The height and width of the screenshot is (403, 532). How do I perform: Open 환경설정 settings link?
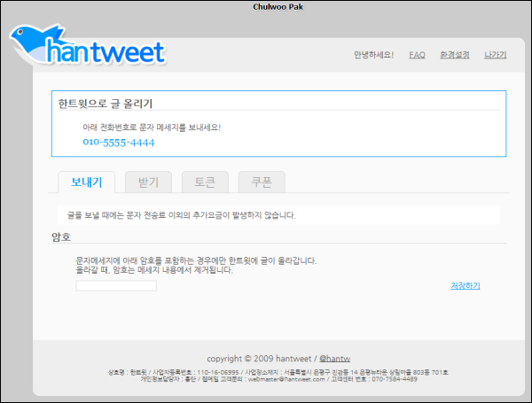point(455,55)
